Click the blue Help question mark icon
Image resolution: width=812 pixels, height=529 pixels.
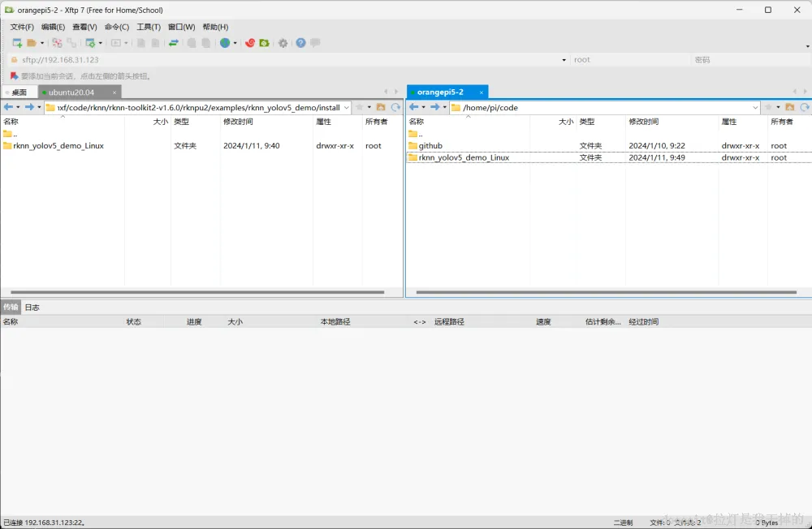[x=301, y=43]
